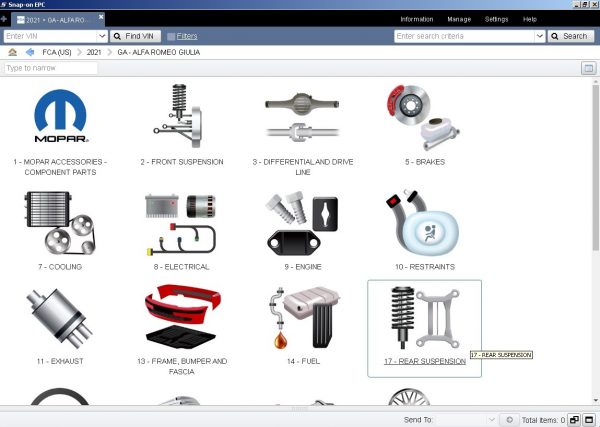Go to home via house icon
The height and width of the screenshot is (427, 600).
pos(13,52)
